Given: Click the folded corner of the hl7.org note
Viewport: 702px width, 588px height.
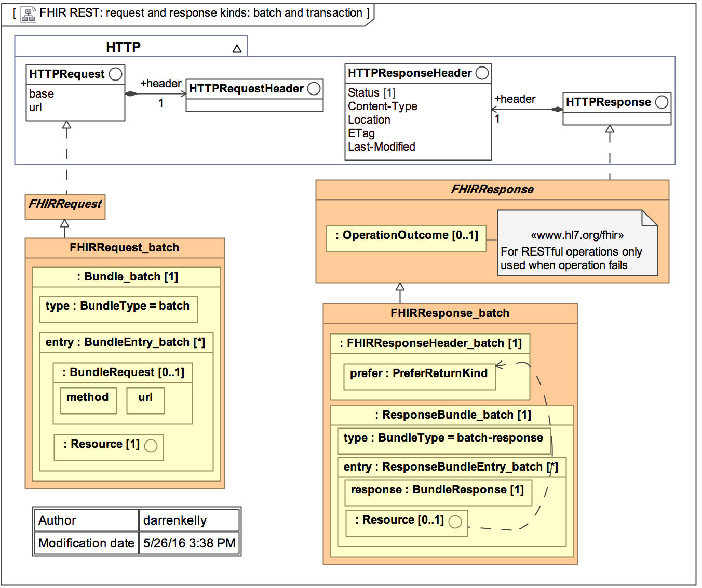Looking at the screenshot, I should pyautogui.click(x=650, y=218).
